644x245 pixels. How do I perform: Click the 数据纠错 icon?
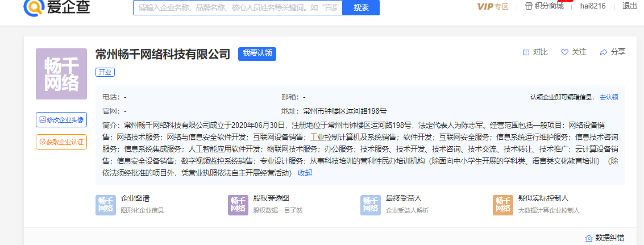[588, 238]
